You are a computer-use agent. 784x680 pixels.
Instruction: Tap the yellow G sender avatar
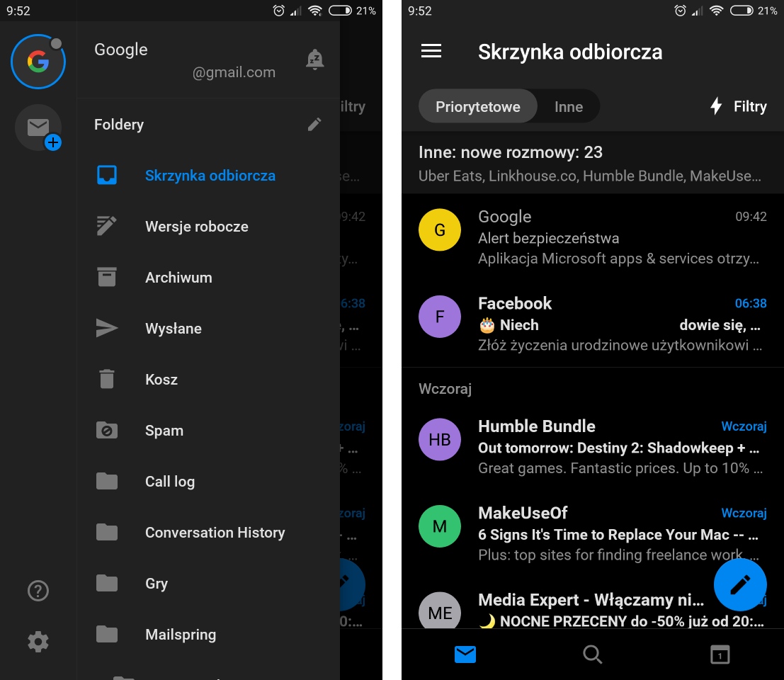(x=440, y=229)
